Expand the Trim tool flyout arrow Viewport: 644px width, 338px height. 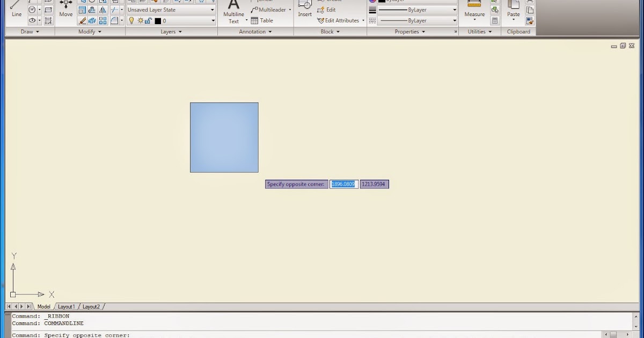[122, 10]
